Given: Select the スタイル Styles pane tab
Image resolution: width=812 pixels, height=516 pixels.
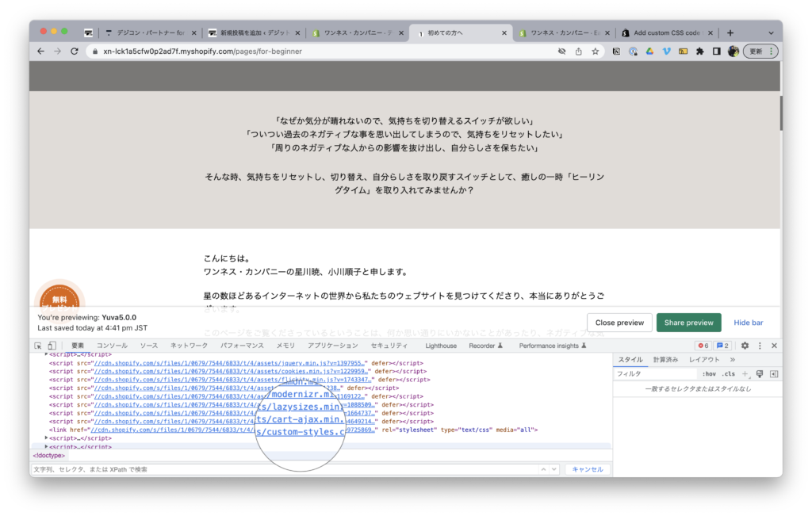Looking at the screenshot, I should click(x=630, y=360).
